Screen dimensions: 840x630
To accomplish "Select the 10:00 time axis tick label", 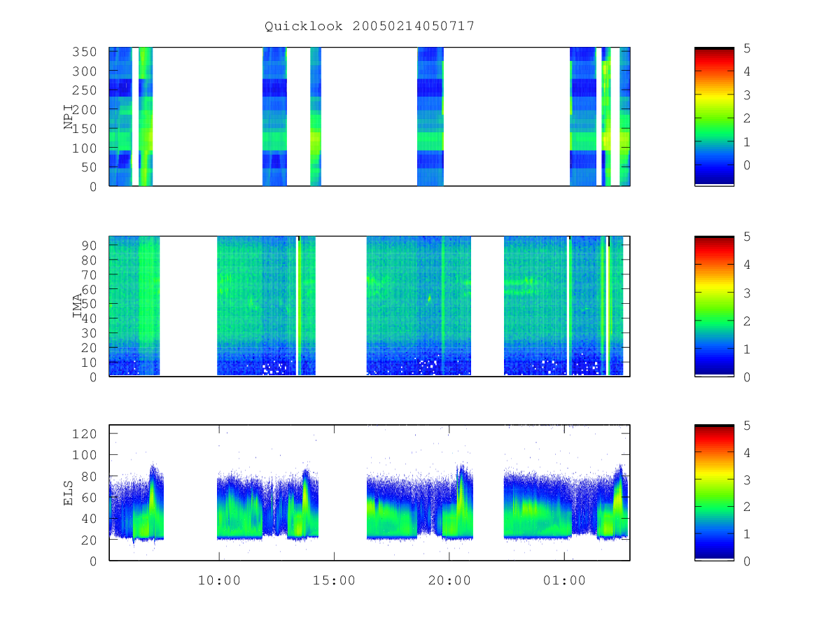I will tap(218, 580).
